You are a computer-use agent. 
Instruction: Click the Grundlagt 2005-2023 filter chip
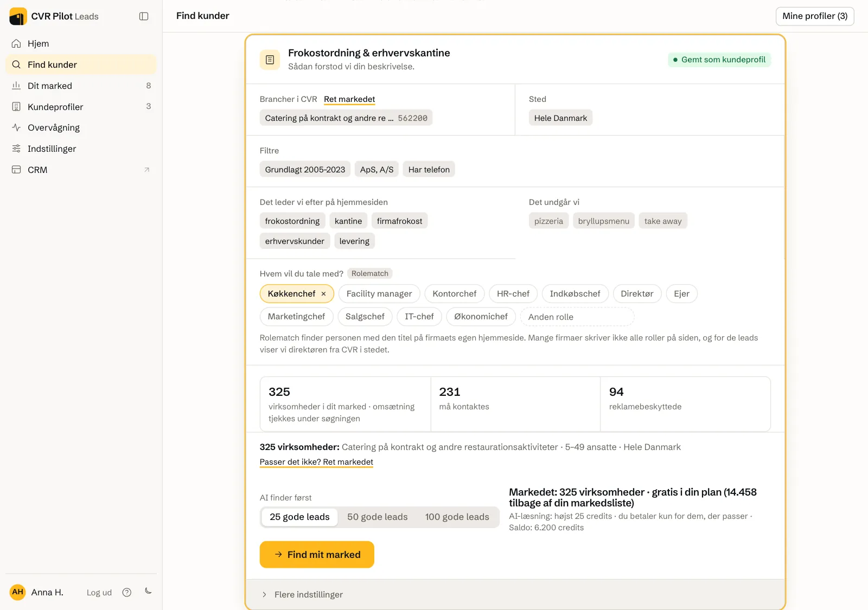pos(305,170)
